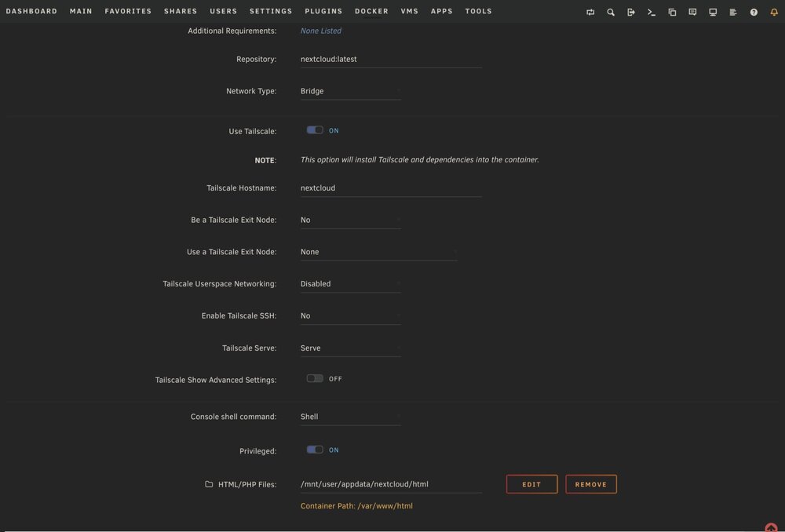Open the log lines icon
Viewport: 785px width, 532px height.
tap(733, 12)
